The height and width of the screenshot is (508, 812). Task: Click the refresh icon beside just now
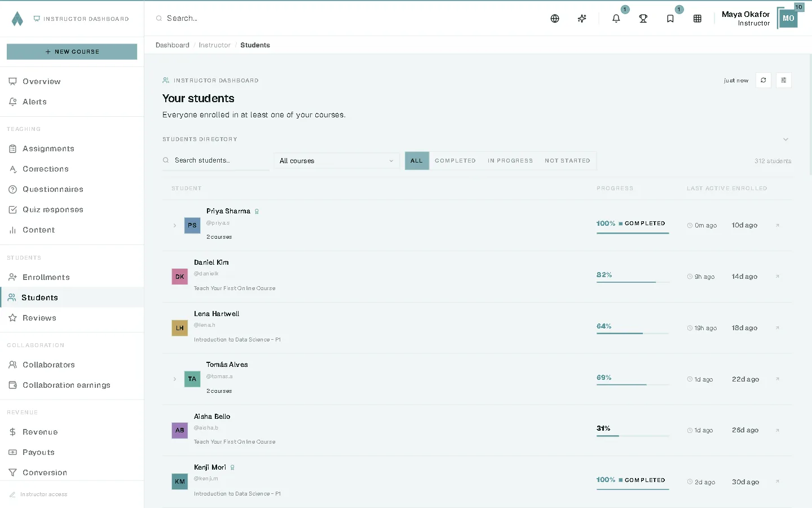click(764, 80)
